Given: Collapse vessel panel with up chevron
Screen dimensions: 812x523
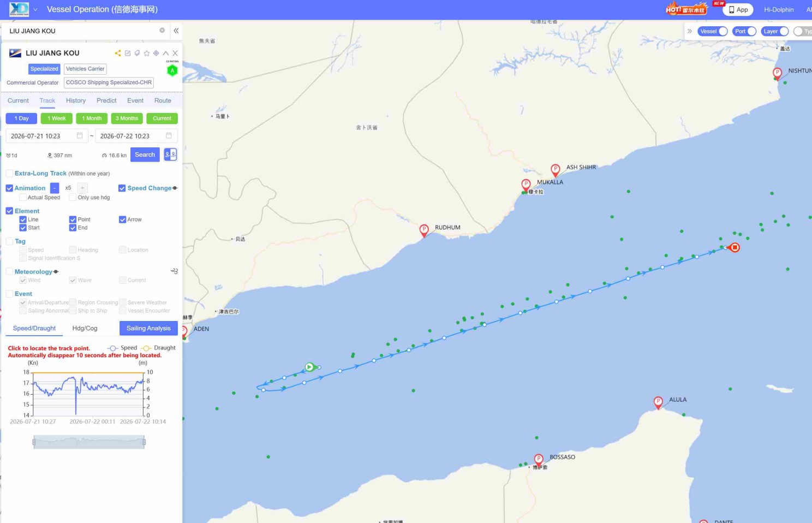Looking at the screenshot, I should [166, 53].
